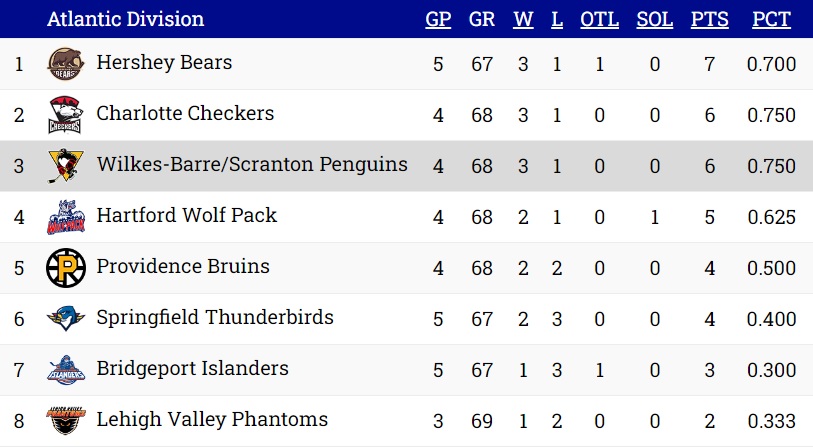Viewport: 813px width, 447px height.
Task: Select the Charlotte Checkers team name
Action: point(185,113)
